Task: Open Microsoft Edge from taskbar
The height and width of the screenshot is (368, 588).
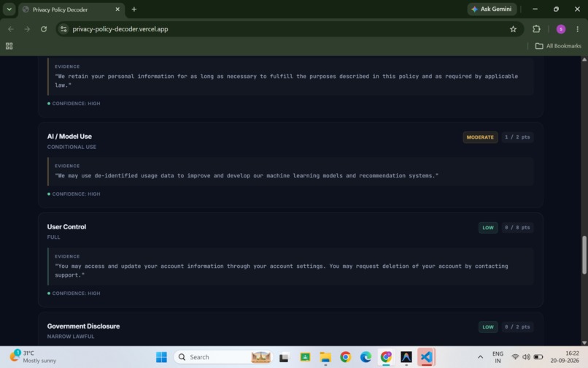Action: 365,357
